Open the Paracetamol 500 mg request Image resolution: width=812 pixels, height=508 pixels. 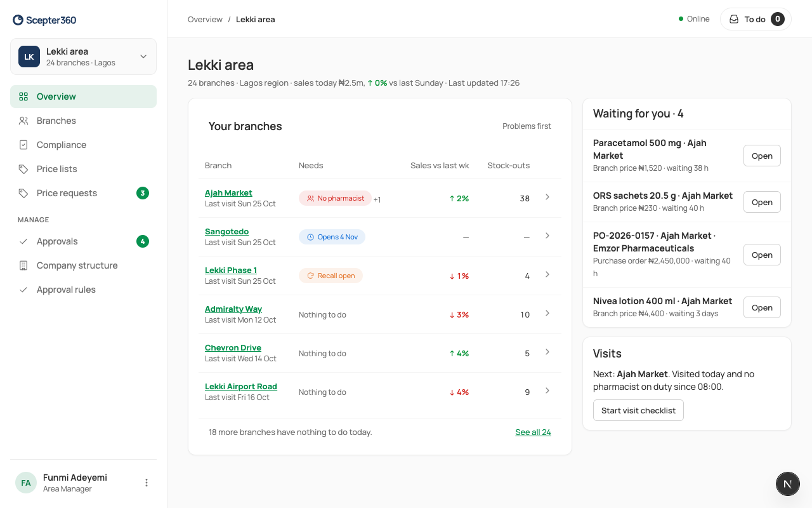click(x=762, y=156)
